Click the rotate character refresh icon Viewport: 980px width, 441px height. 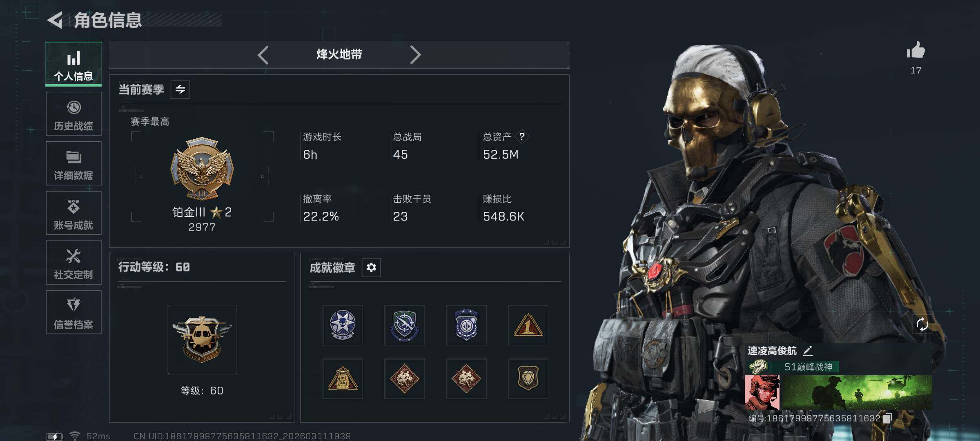tap(922, 325)
